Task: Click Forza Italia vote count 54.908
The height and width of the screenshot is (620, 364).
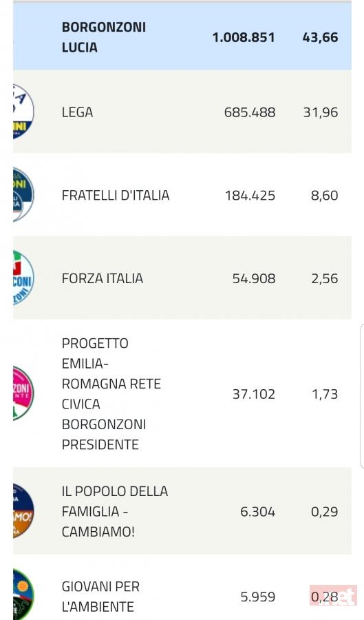Action: pos(253,278)
